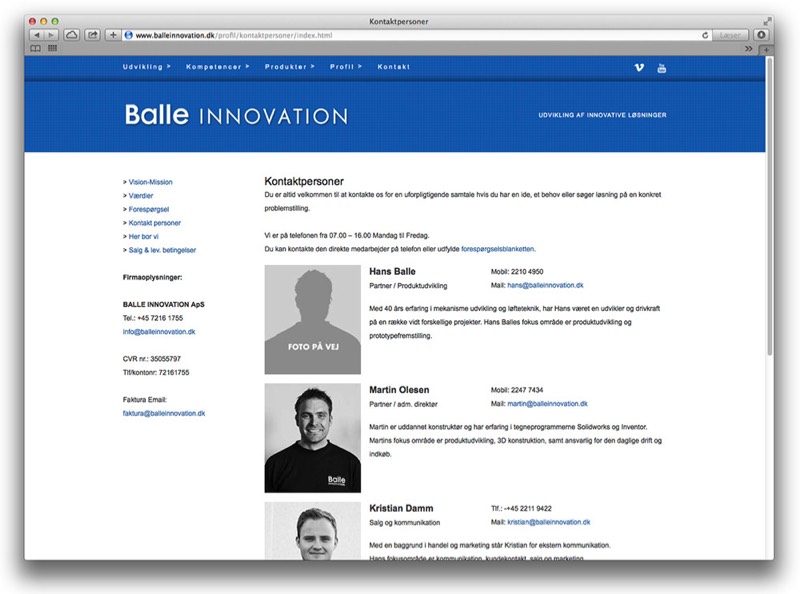
Task: Open Her bor vi sidebar link
Action: coord(143,237)
